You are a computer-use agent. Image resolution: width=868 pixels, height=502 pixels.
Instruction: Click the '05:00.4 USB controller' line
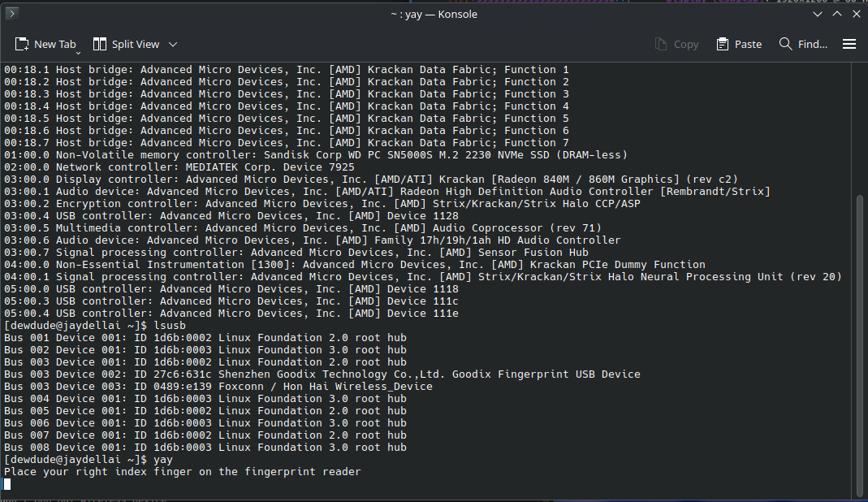[x=231, y=313]
